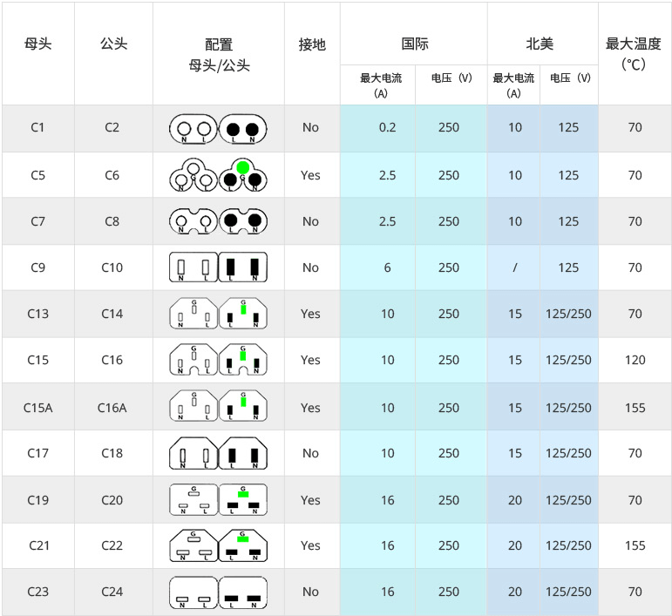The width and height of the screenshot is (672, 616).
Task: Click the C19/C20 connector diagram
Action: (218, 499)
